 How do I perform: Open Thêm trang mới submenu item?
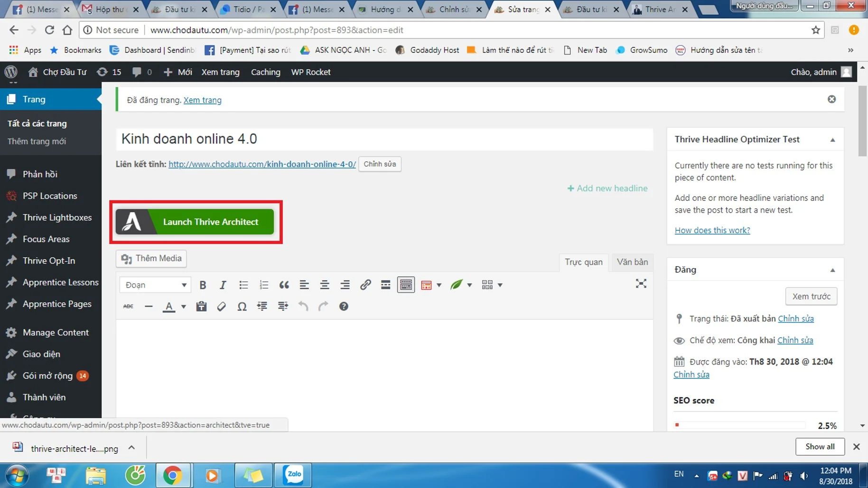coord(37,141)
